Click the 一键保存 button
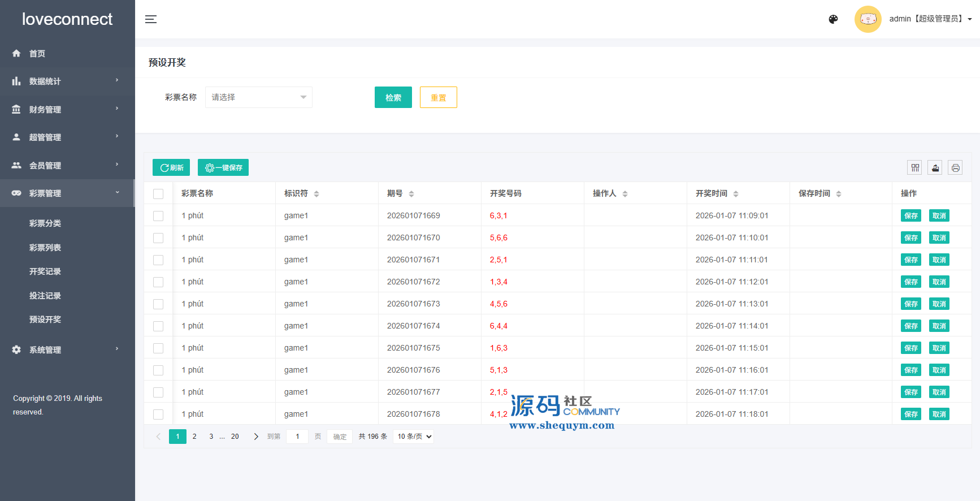 pos(223,167)
